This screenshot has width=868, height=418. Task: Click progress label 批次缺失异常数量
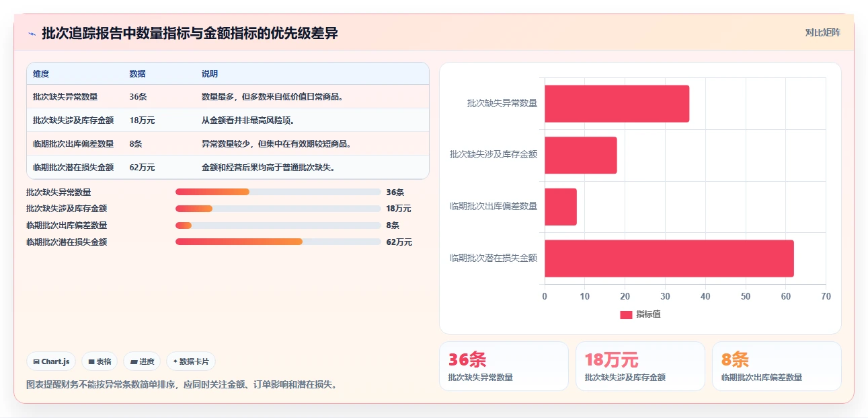58,193
